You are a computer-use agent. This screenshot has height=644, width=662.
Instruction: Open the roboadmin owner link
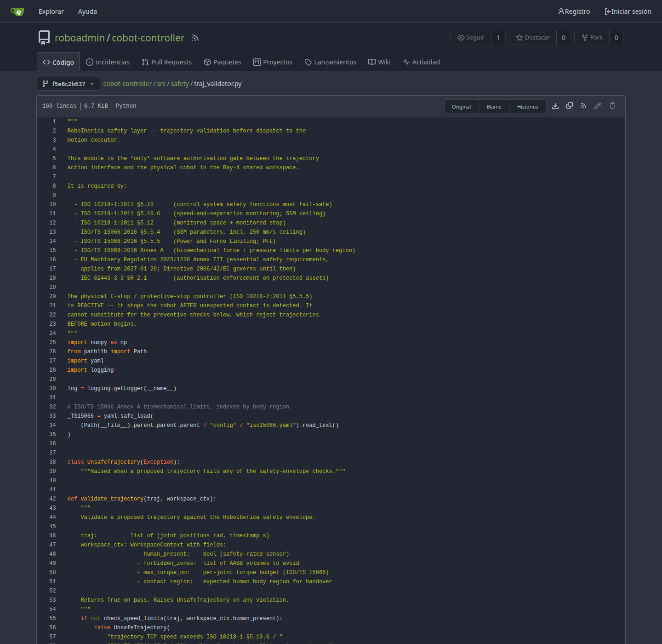pyautogui.click(x=80, y=38)
